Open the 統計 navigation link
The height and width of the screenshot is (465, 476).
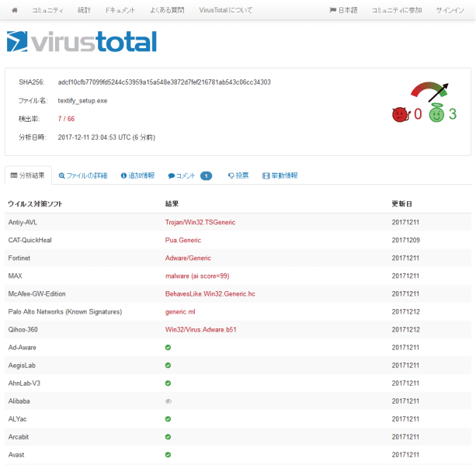pyautogui.click(x=84, y=10)
